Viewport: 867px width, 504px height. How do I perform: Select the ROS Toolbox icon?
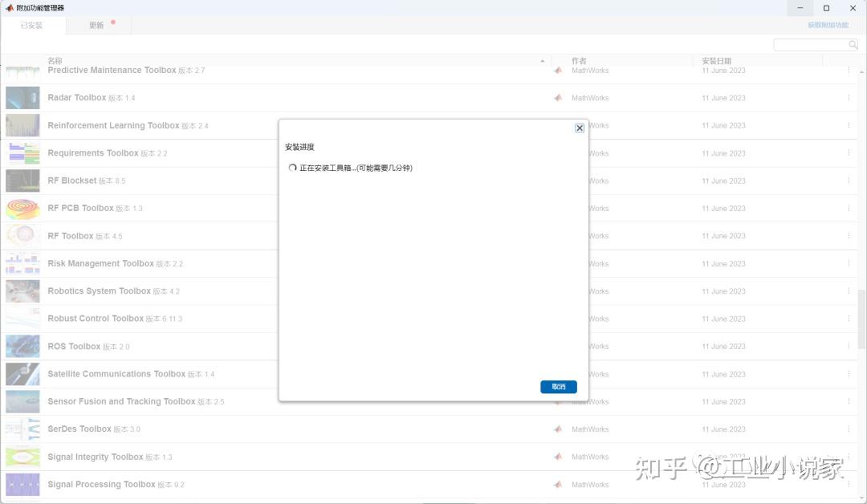tap(22, 346)
